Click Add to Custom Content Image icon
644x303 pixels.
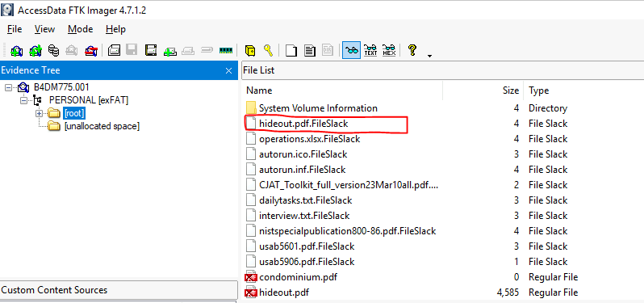pos(169,51)
